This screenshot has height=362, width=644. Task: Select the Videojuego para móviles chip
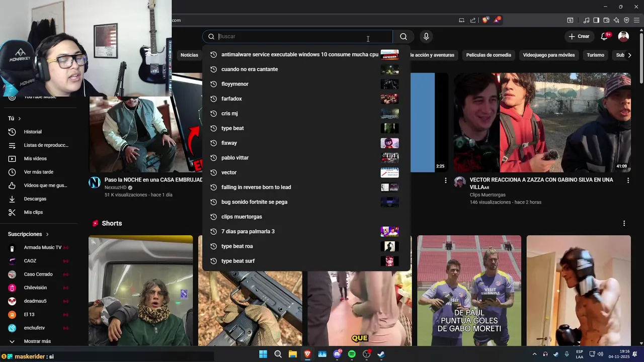click(548, 55)
